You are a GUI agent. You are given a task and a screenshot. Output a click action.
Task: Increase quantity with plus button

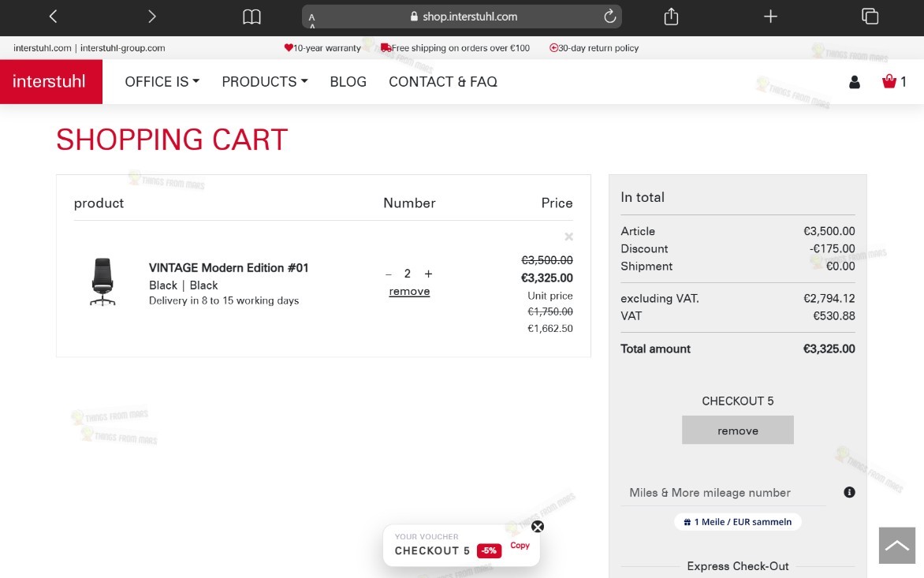(428, 274)
